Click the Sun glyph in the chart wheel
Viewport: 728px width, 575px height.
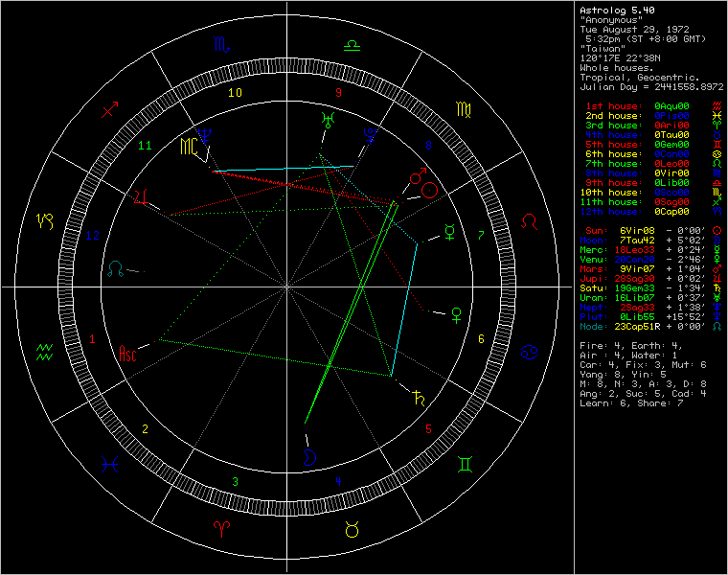point(431,189)
